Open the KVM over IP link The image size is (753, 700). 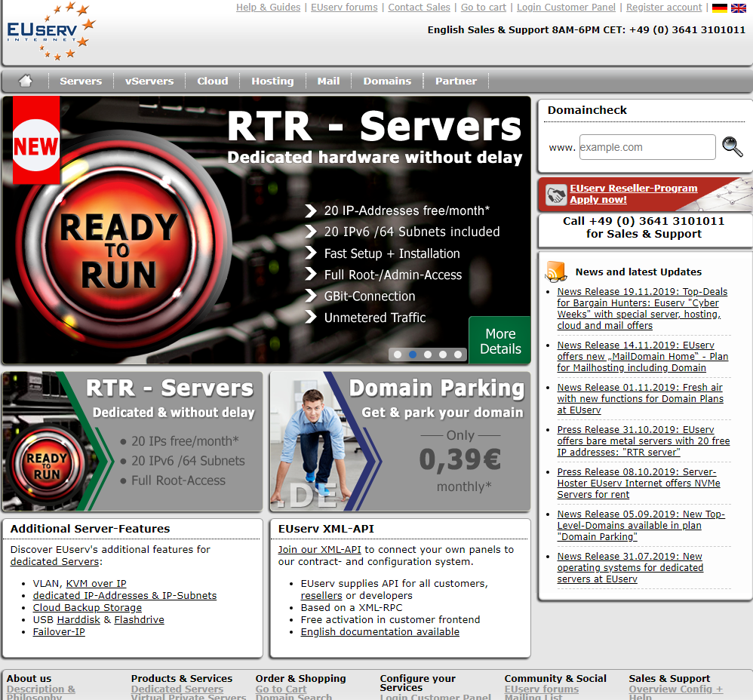click(x=96, y=583)
